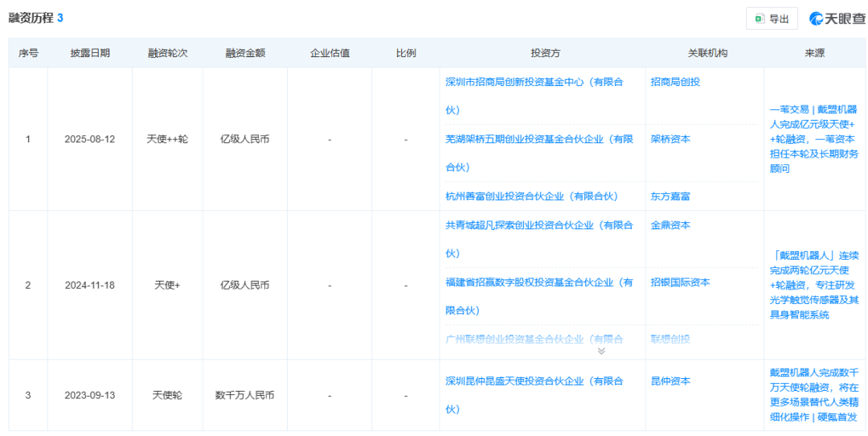Open 福建省招赢数字股权投资基金合伙企业 link
Screen dimensions: 868x436
click(x=538, y=296)
